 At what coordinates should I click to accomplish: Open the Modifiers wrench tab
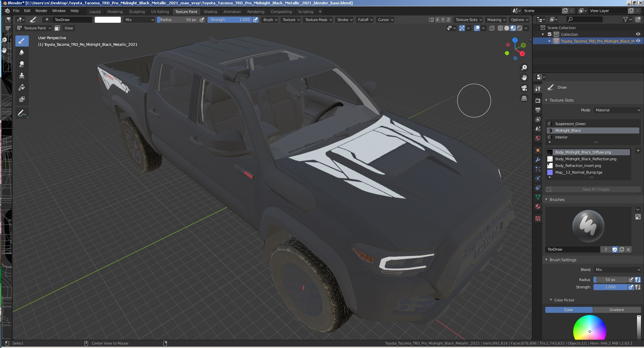538,160
